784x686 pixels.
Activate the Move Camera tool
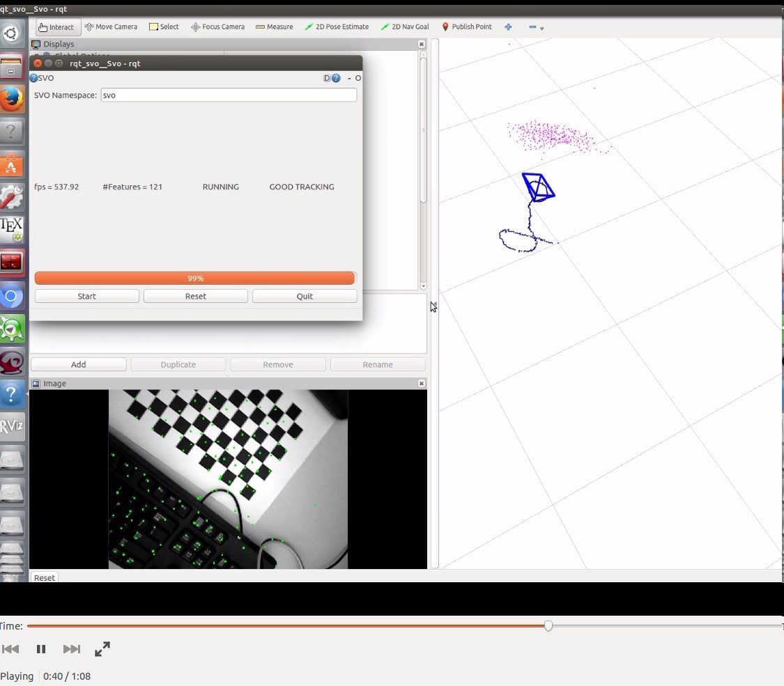point(111,27)
